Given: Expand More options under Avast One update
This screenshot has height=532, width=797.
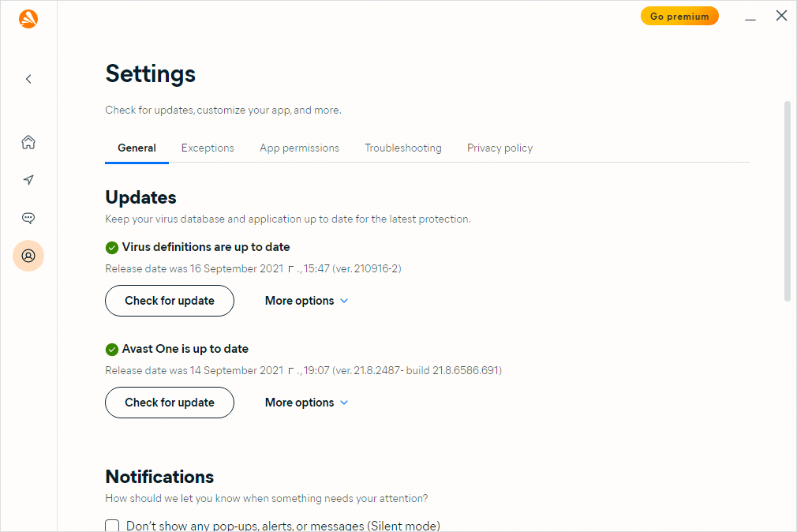Looking at the screenshot, I should click(306, 403).
